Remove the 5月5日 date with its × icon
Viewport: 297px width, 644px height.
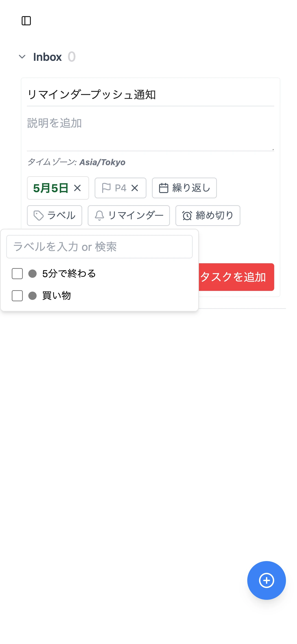click(78, 188)
